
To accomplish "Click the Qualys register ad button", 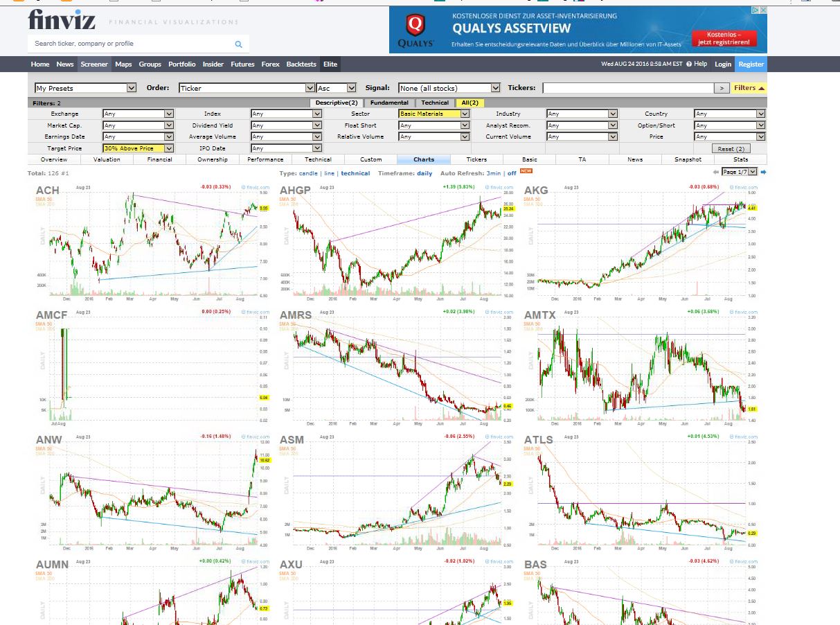I will point(724,38).
